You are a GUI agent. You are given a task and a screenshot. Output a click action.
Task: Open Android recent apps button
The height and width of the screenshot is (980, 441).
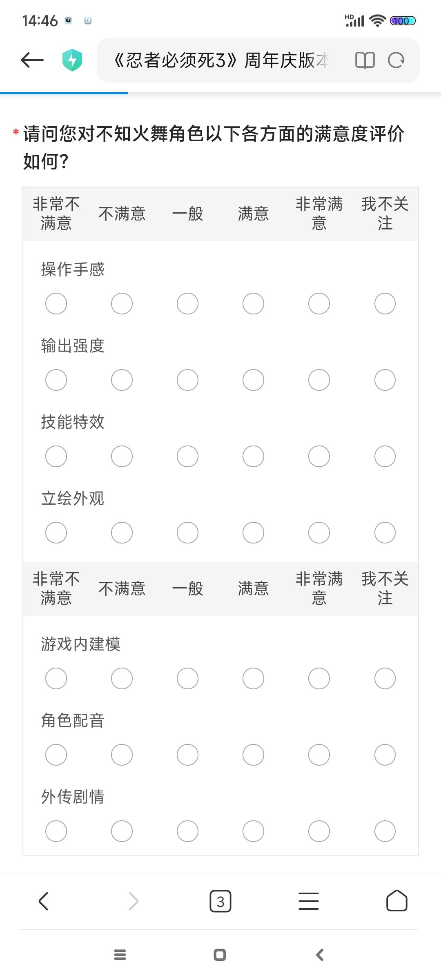(x=120, y=955)
